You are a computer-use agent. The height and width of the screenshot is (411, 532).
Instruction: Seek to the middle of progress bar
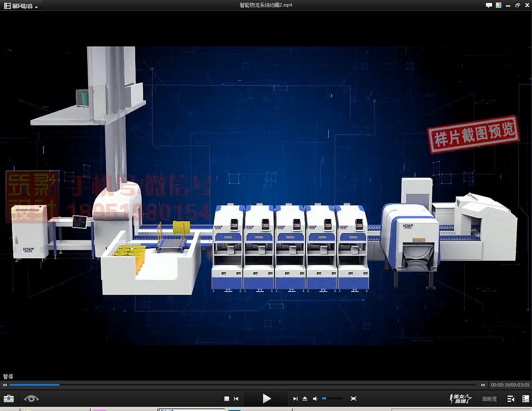coord(243,385)
